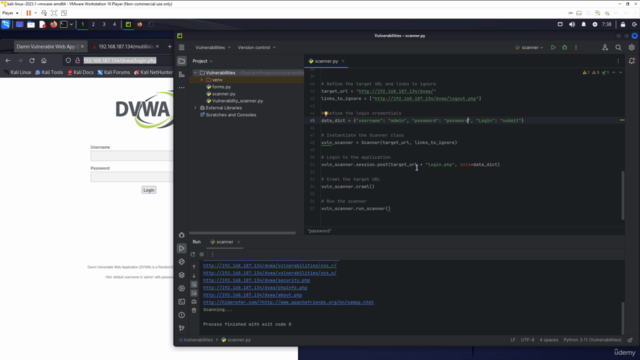Viewport: 640px width, 360px height.
Task: Open the scanner run configuration dropdown
Action: coord(529,47)
